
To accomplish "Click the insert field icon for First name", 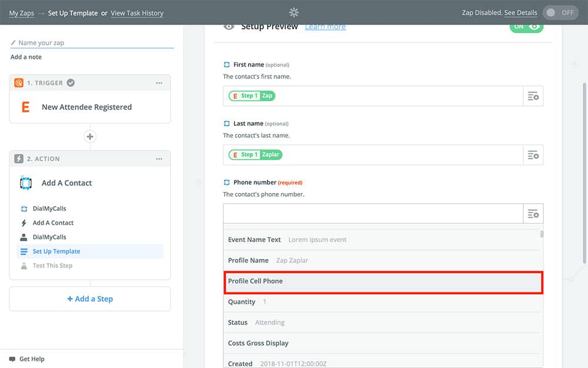I will point(533,96).
